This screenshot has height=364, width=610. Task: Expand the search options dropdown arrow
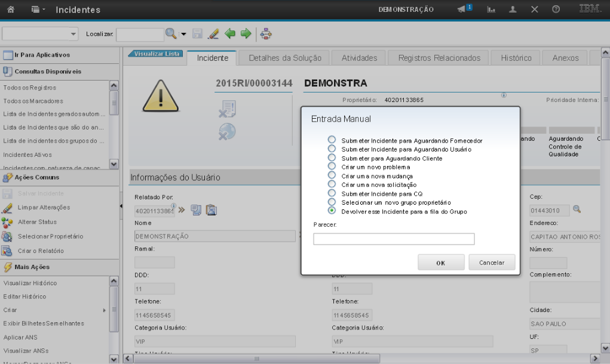click(x=183, y=35)
